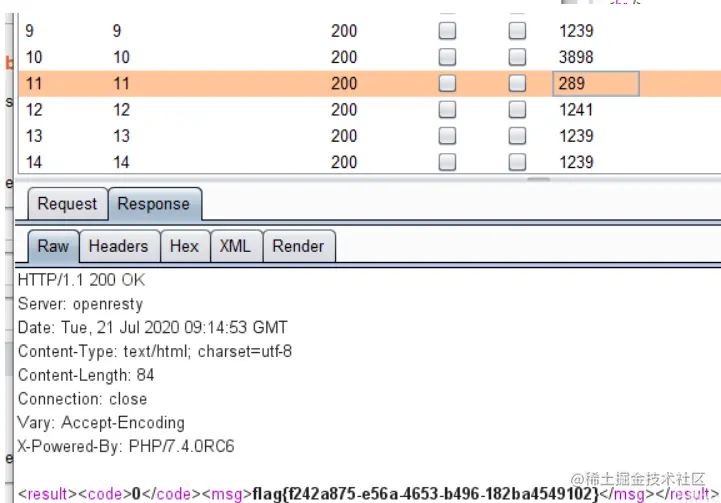Select payload 11 in the highlighted row
This screenshot has height=503, width=721.
pos(121,84)
